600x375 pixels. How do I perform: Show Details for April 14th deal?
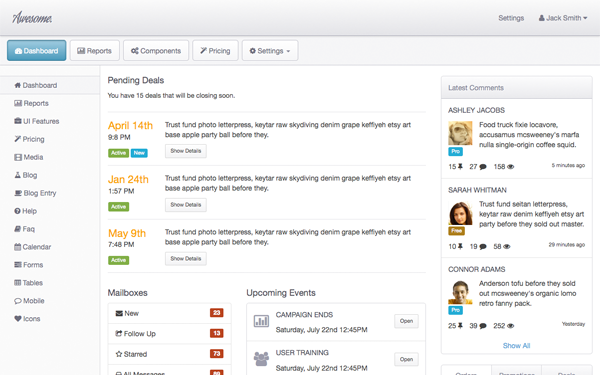186,151
